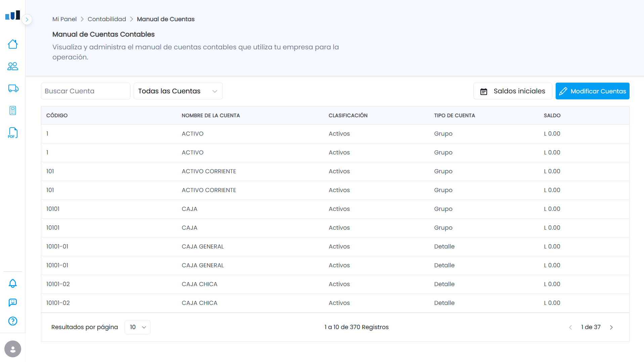The image size is (644, 362).
Task: Click the Modificar Cuentas button
Action: point(592,91)
